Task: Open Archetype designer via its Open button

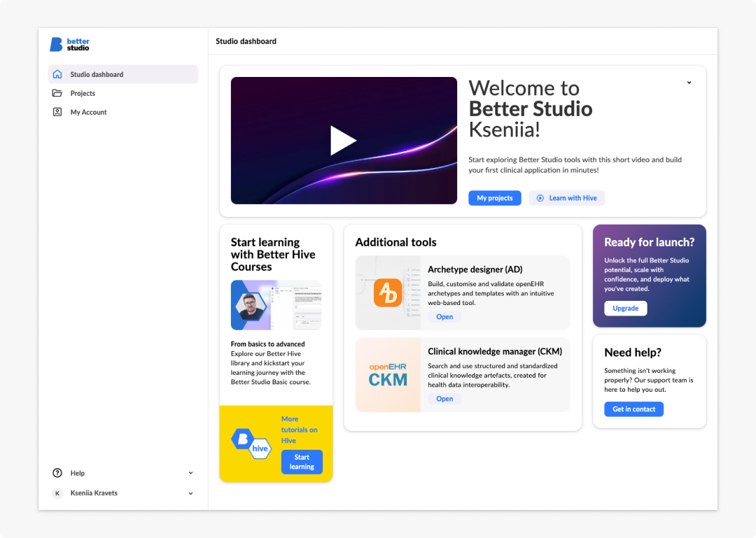Action: (x=444, y=317)
